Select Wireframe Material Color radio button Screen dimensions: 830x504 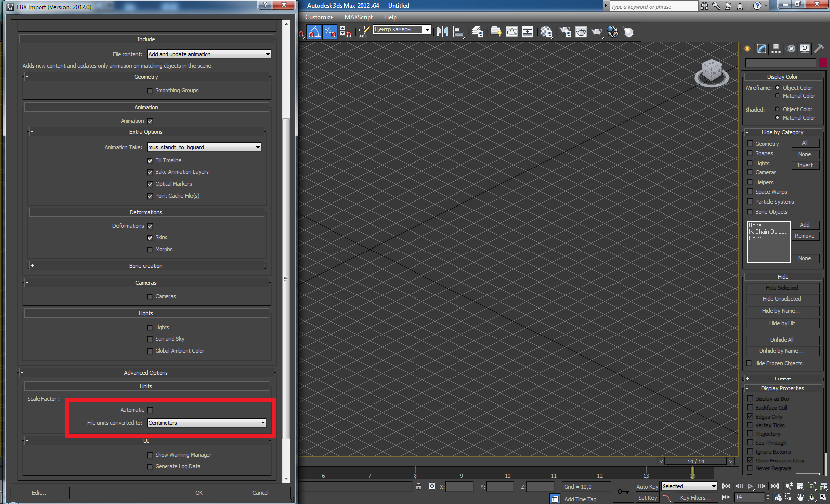(777, 96)
